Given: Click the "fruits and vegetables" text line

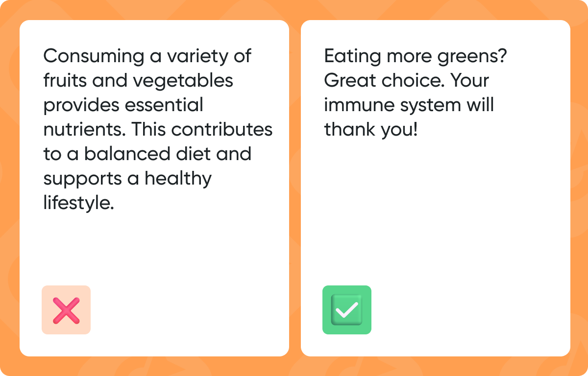Looking at the screenshot, I should click(138, 81).
